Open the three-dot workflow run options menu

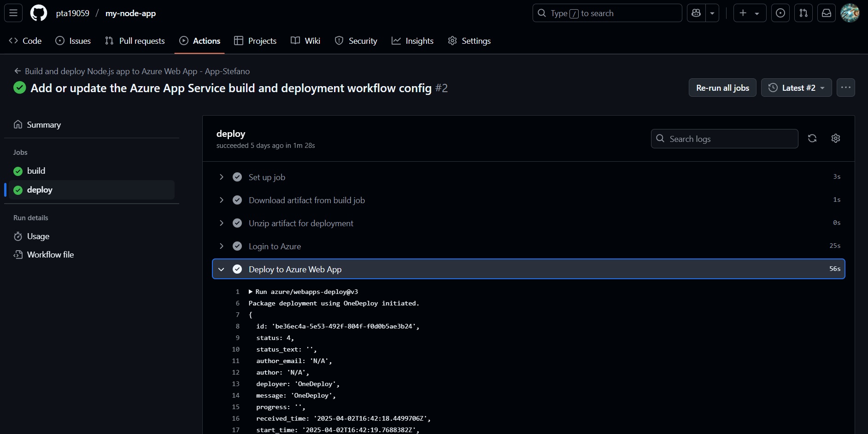[x=846, y=88]
